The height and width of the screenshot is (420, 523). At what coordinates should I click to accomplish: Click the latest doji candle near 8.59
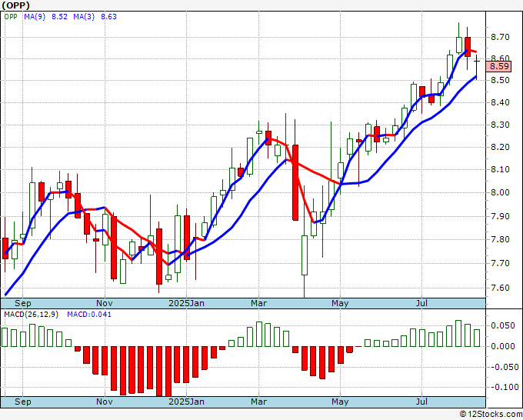477,62
